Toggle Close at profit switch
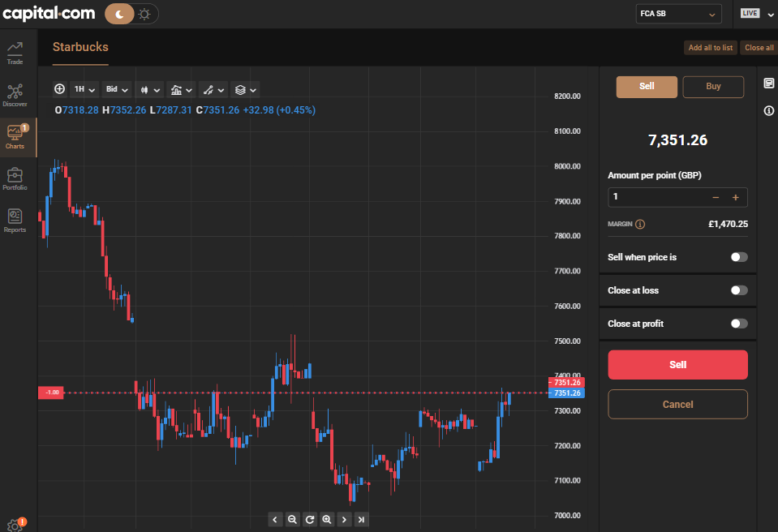 [x=739, y=324]
